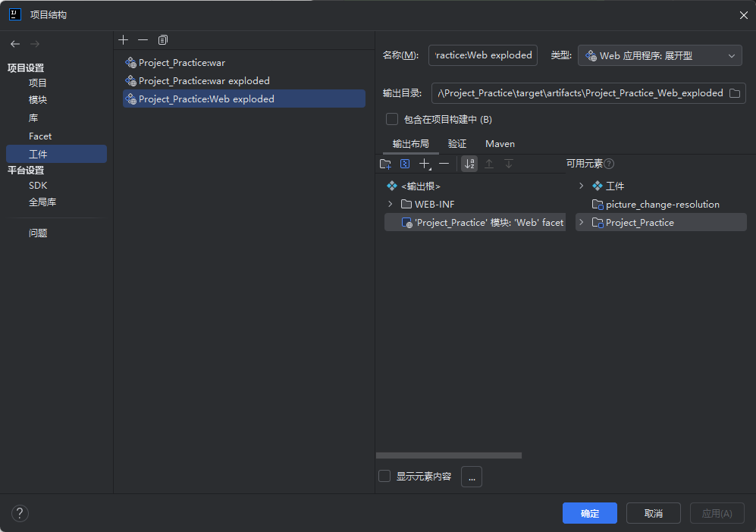Remove the selected artifact with minus icon
Screen dimensions: 756x532
tap(143, 40)
